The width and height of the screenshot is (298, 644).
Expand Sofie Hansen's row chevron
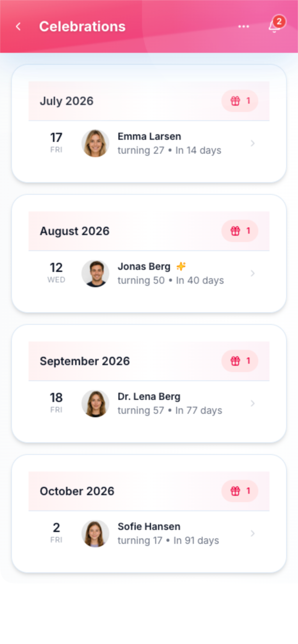click(x=253, y=533)
